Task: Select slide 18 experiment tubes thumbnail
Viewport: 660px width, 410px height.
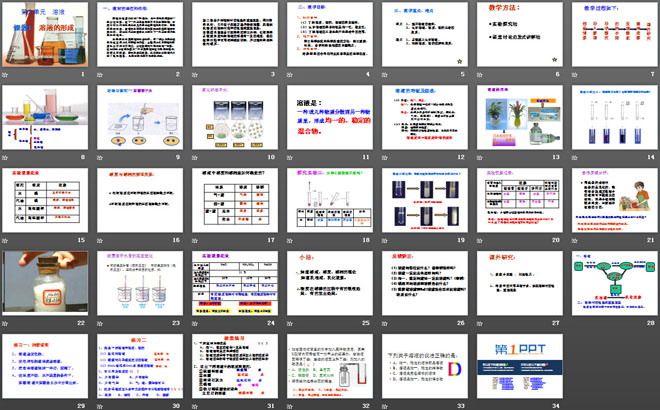Action: (330, 200)
